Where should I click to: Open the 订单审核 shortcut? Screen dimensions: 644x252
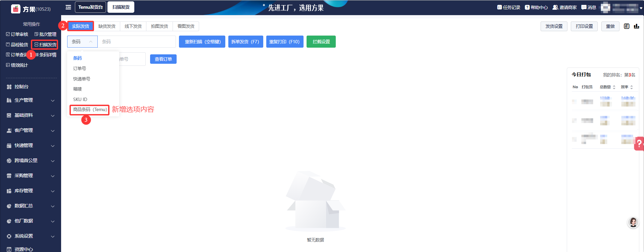(17, 34)
